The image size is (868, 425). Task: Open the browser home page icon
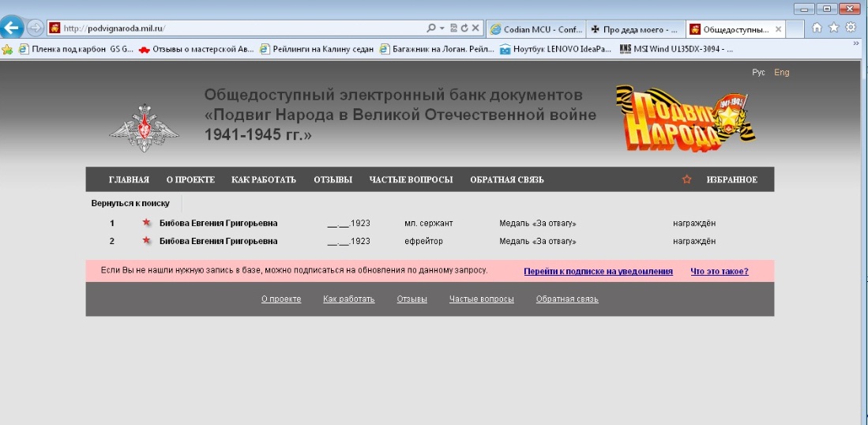[x=817, y=28]
